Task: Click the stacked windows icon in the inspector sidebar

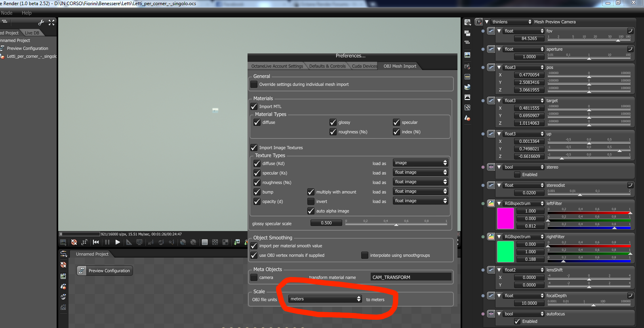Action: (467, 33)
